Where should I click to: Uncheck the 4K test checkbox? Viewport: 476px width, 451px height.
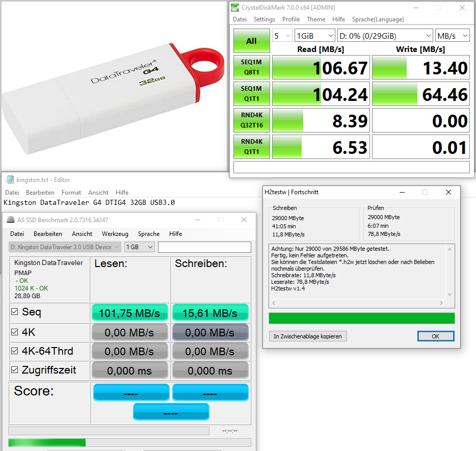[x=14, y=332]
